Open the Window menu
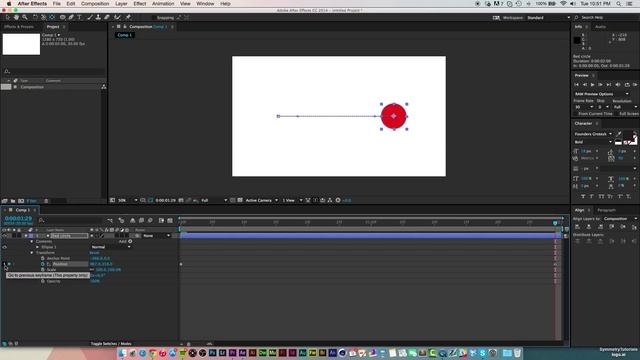The image size is (640, 360). click(205, 4)
